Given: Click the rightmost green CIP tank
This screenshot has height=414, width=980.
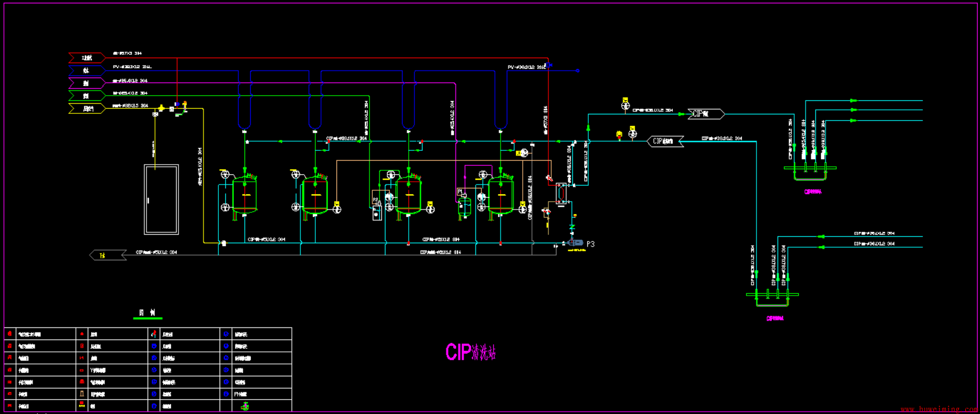Looking at the screenshot, I should [501, 195].
